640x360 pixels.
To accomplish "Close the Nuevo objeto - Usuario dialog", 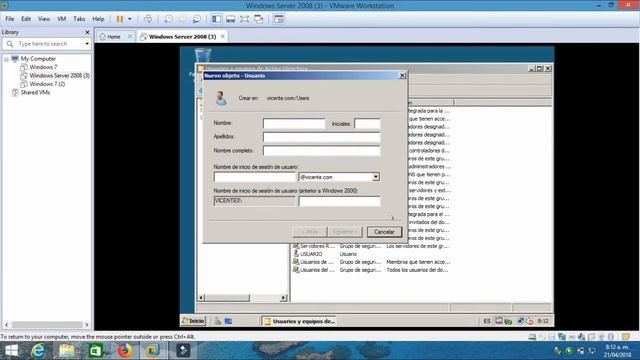I will point(402,76).
